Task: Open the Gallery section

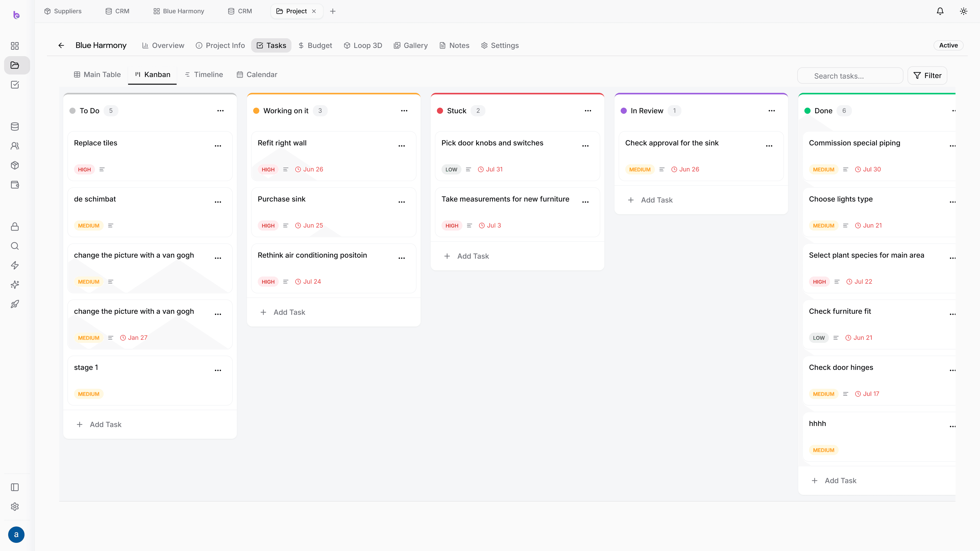Action: [x=411, y=46]
